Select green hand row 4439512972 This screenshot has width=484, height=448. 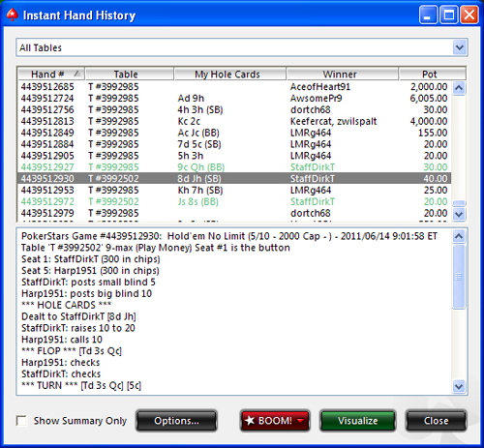[x=234, y=201]
